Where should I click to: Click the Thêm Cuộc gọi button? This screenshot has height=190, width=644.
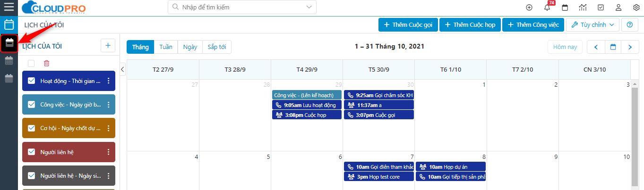tap(408, 25)
